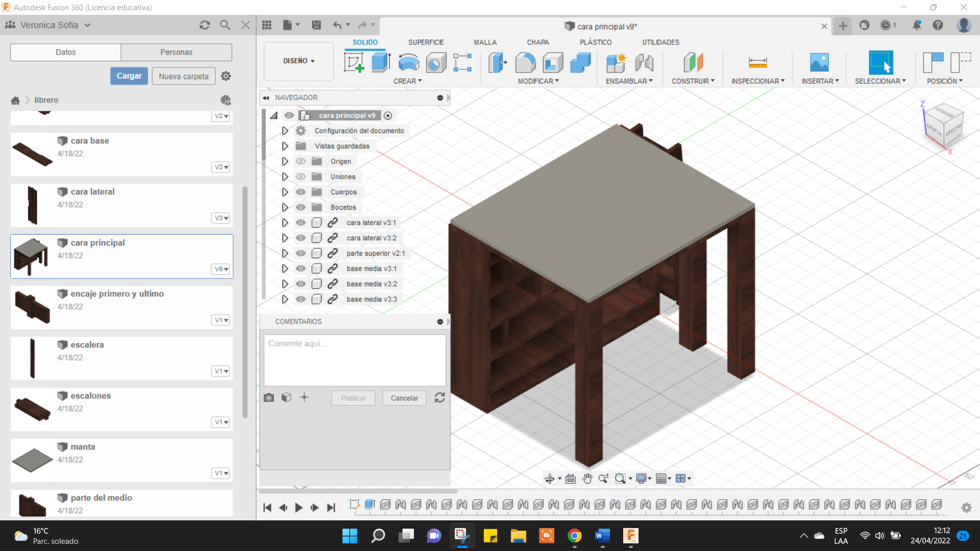
Task: Click the Create Sketch tool icon
Action: pos(354,63)
